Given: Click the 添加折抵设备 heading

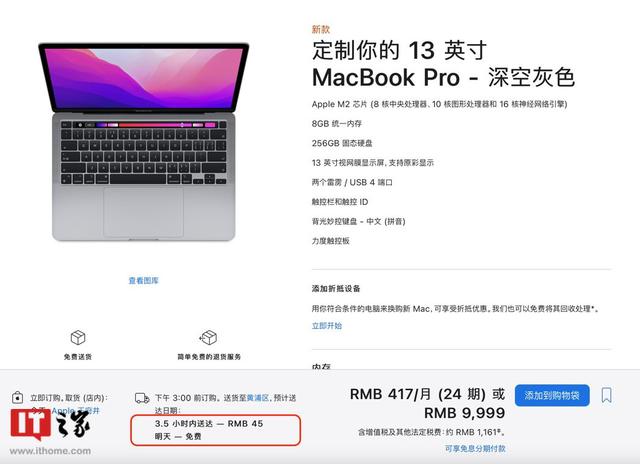Looking at the screenshot, I should click(336, 289).
